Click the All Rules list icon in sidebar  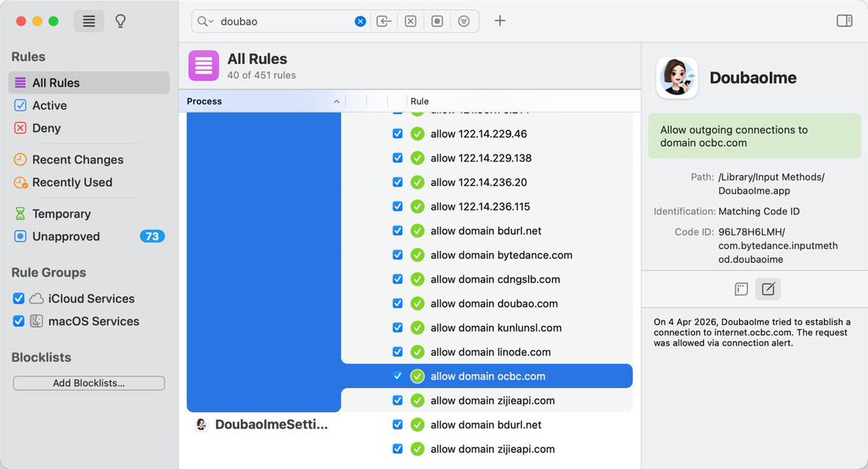(x=20, y=83)
